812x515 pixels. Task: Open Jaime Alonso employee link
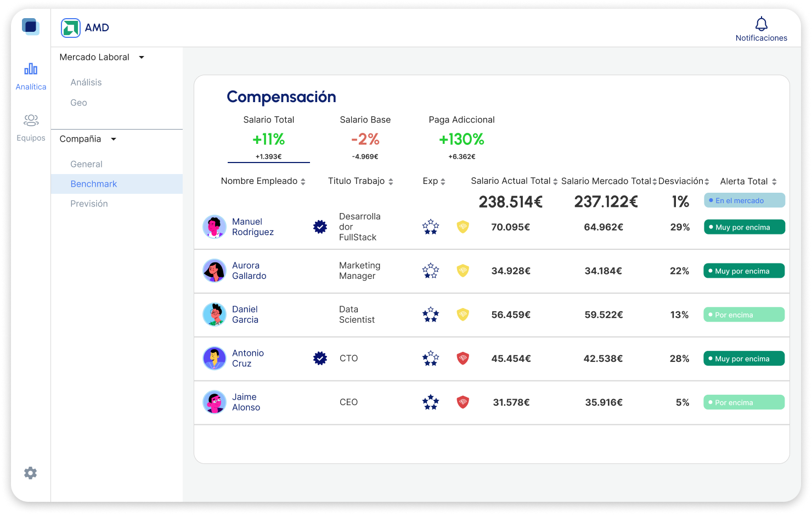point(246,402)
